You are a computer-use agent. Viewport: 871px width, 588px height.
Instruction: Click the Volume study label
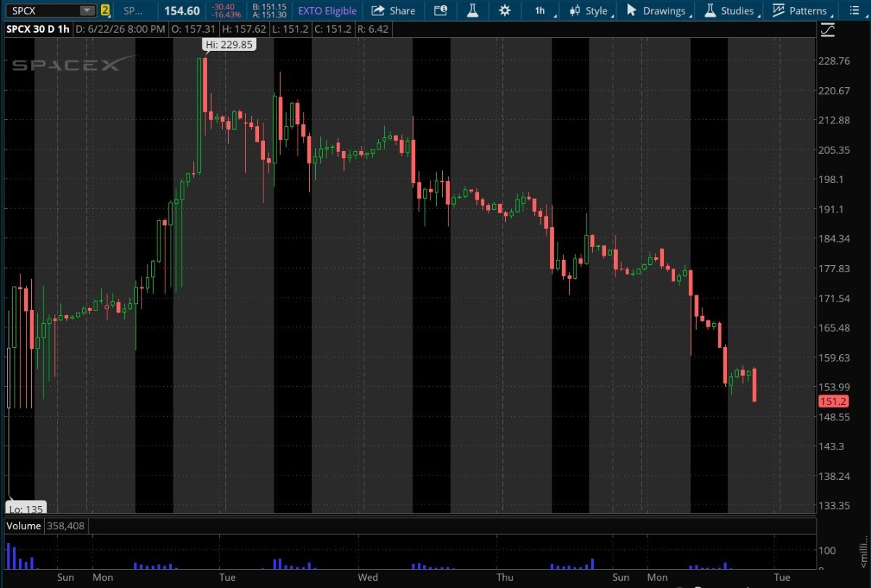pos(24,526)
